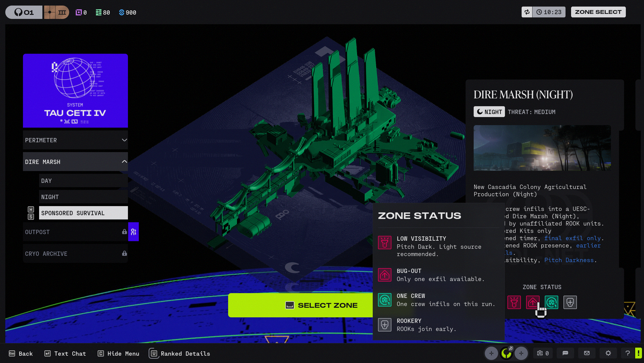
Task: Open Ranked Details in the footer
Action: tap(179, 354)
